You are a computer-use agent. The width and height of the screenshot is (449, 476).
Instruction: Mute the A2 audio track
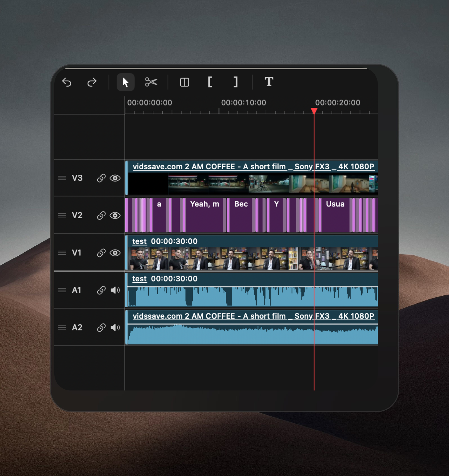point(115,327)
